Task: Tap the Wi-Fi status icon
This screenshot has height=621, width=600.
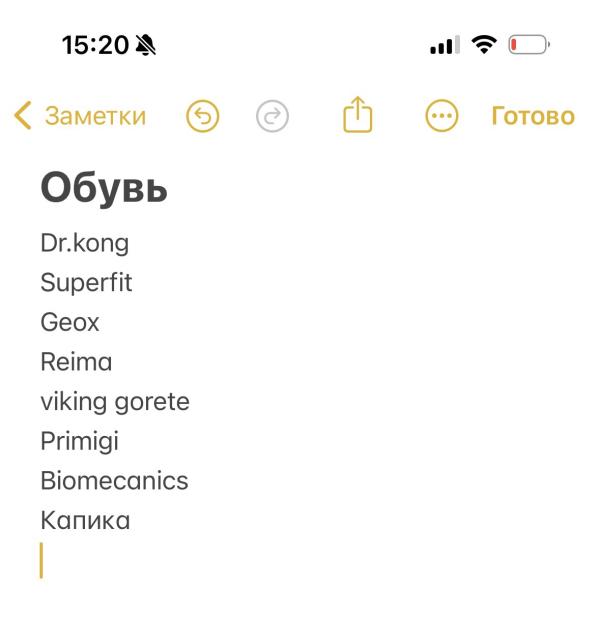Action: [x=484, y=44]
